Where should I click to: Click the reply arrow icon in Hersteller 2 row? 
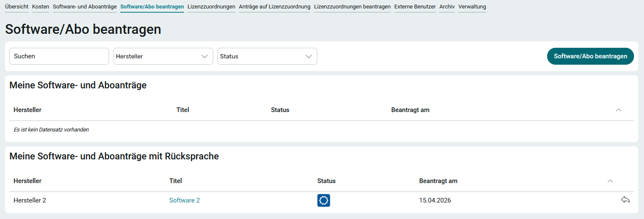[x=625, y=200]
